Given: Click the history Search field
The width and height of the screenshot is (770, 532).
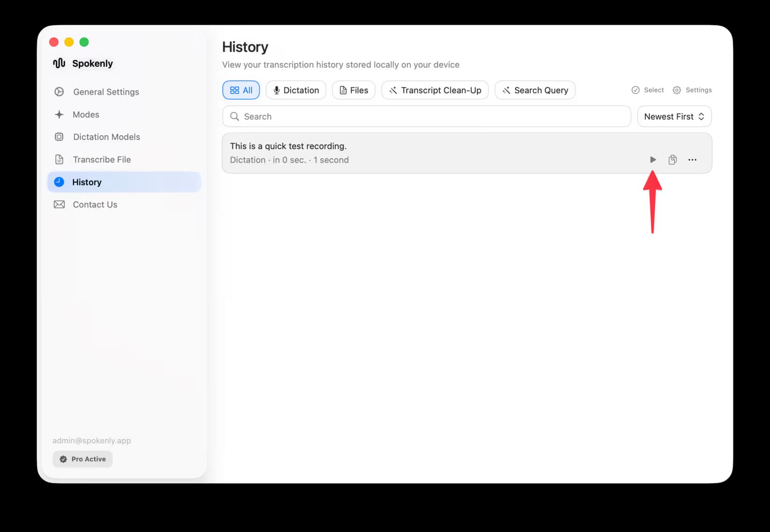Looking at the screenshot, I should click(x=426, y=116).
